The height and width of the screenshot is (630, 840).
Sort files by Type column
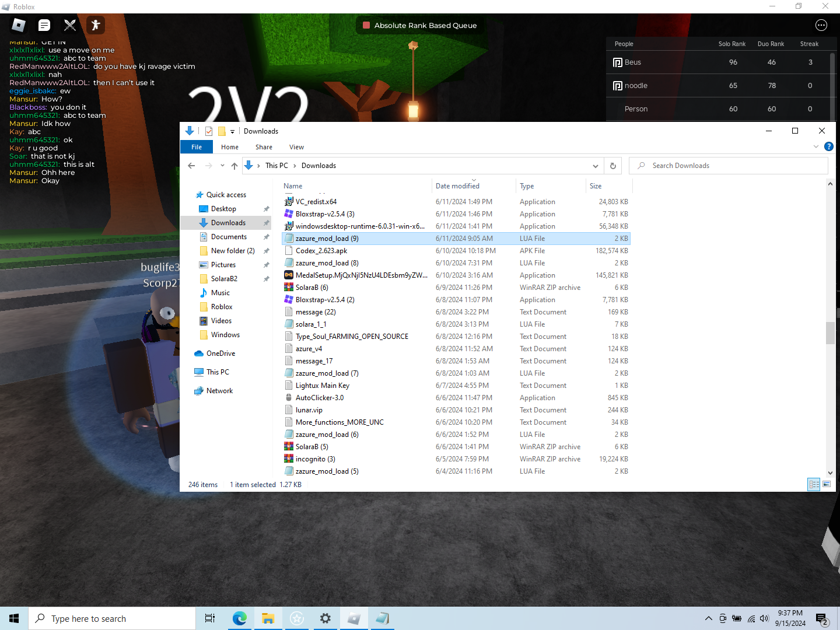click(551, 186)
